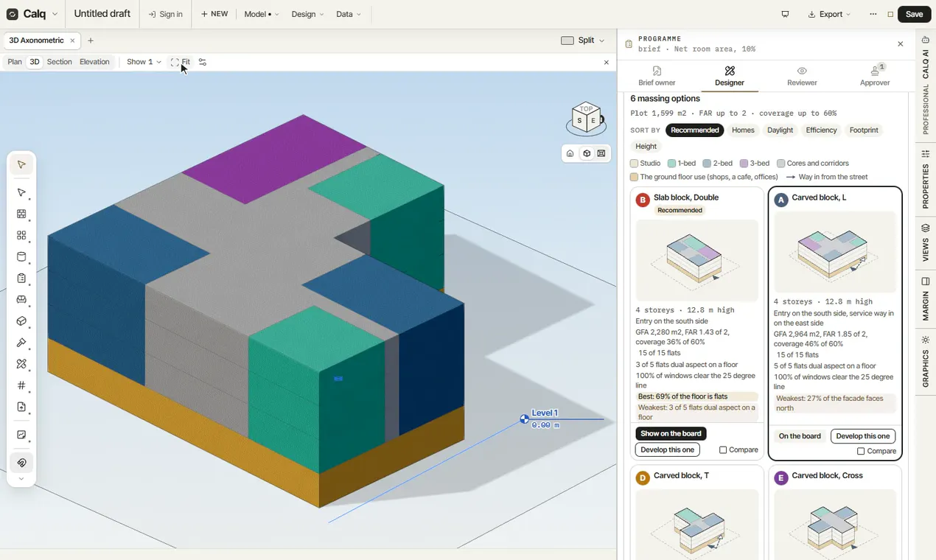The width and height of the screenshot is (936, 560).
Task: Click the view cube TOP face
Action: (586, 109)
